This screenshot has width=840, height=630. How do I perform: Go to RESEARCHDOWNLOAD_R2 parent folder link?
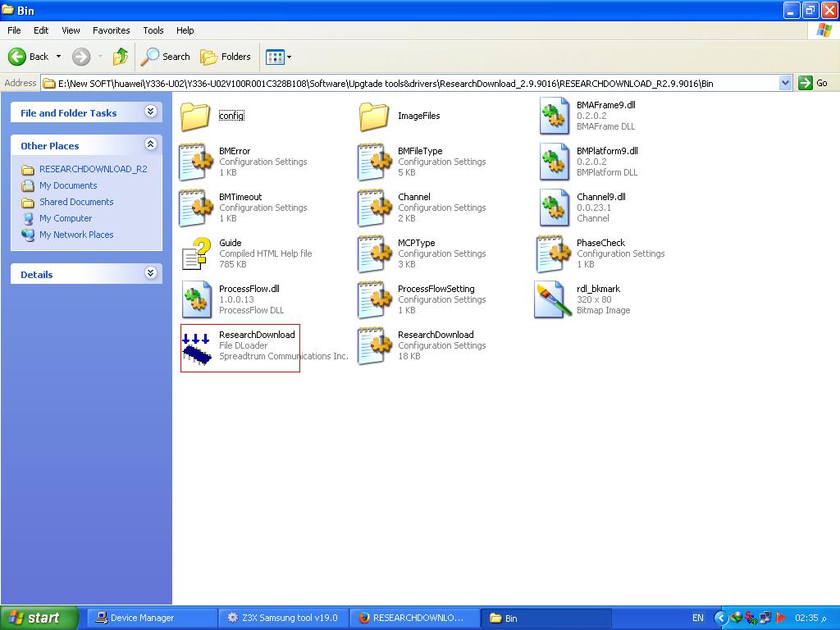tap(94, 169)
